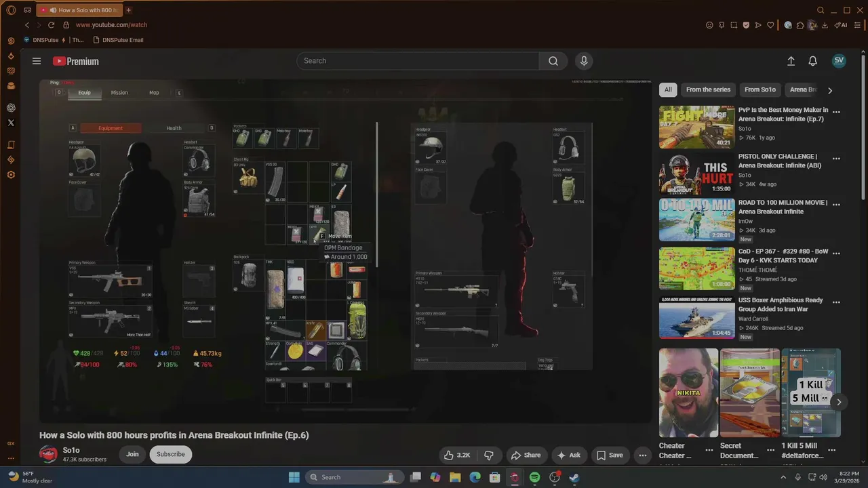Open sidebar settings gear icon
The width and height of the screenshot is (868, 488).
(x=11, y=175)
